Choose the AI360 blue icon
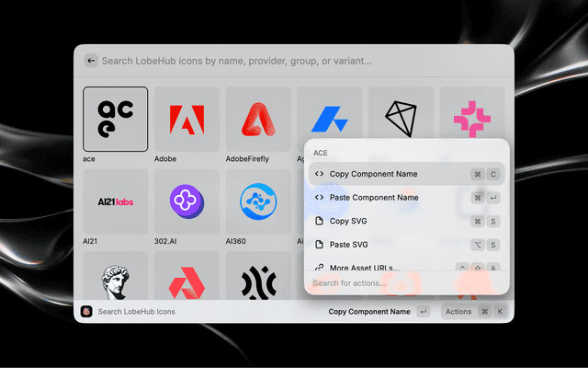 click(x=257, y=201)
